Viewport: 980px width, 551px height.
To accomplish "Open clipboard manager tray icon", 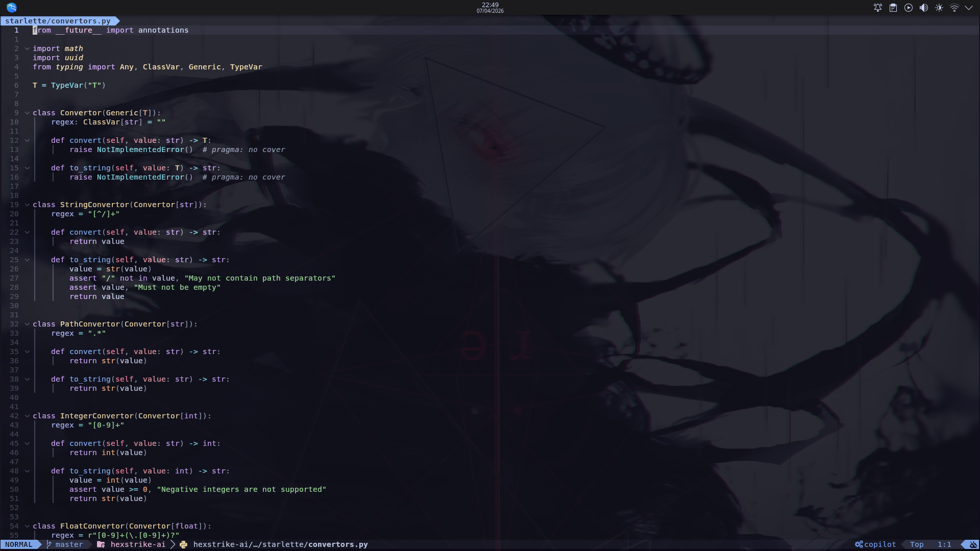I will coord(893,8).
